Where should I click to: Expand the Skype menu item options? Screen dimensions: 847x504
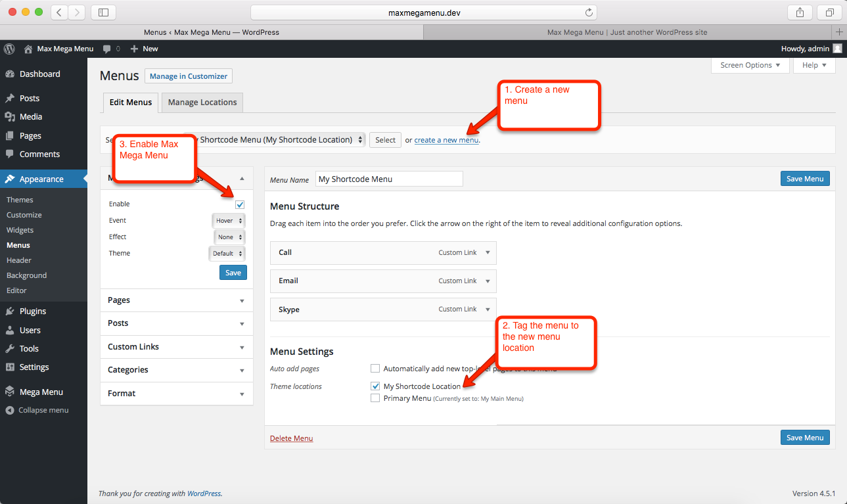488,309
